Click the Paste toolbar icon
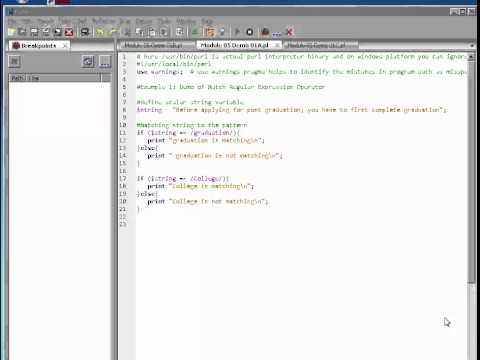The width and height of the screenshot is (480, 360). [x=152, y=32]
